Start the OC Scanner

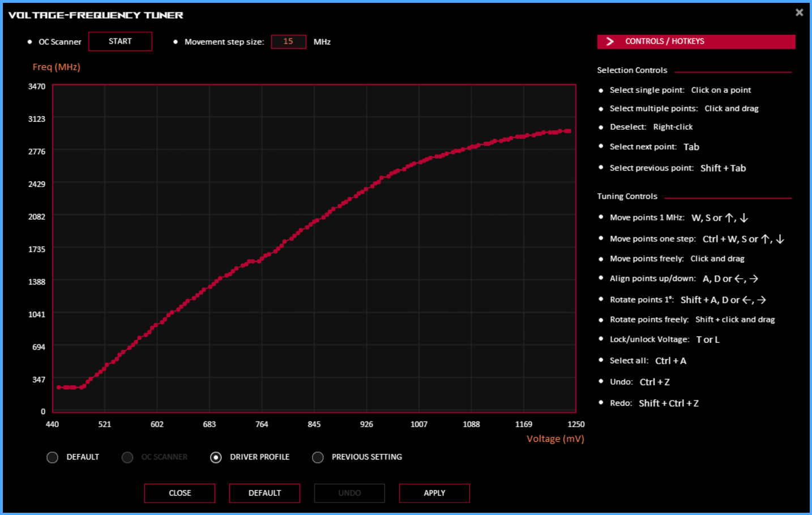[x=120, y=41]
